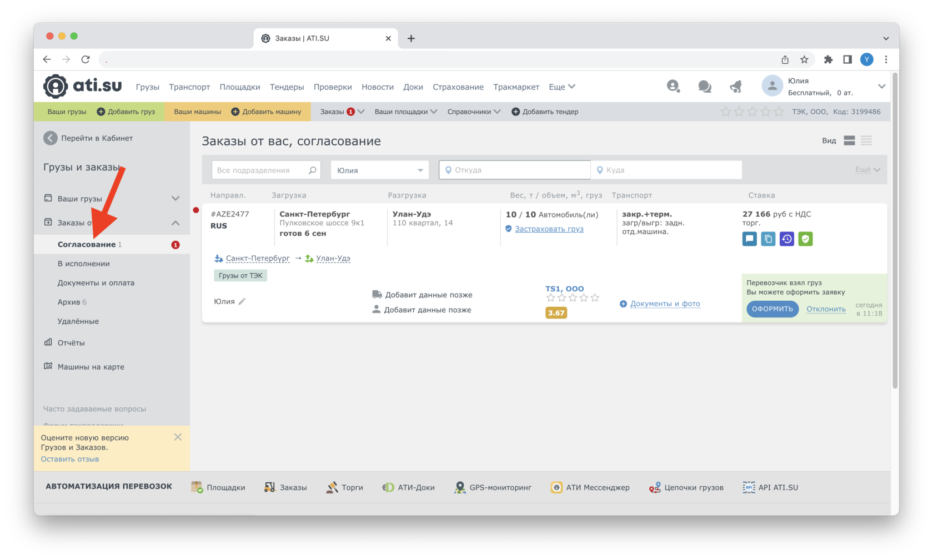
Task: Open the Юлия filter dropdown
Action: [x=380, y=170]
